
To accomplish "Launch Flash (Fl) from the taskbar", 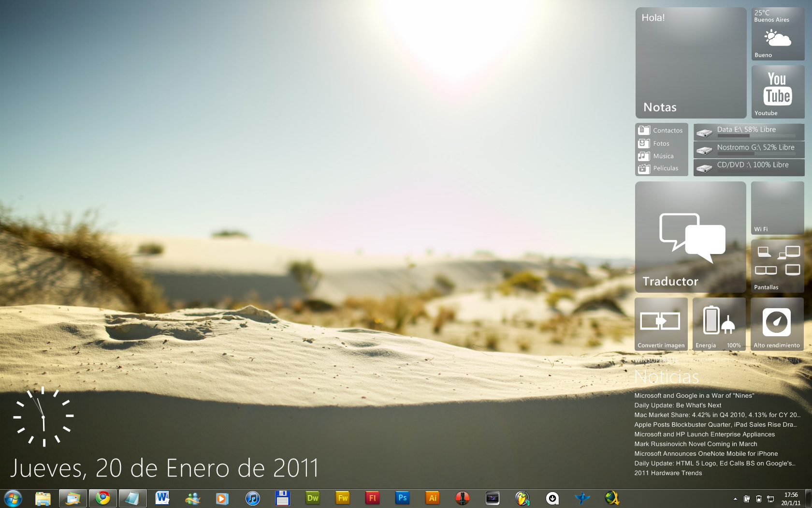I will pos(373,498).
